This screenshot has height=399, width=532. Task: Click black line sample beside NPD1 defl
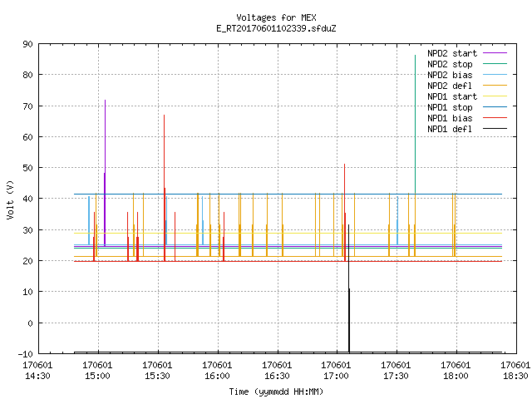tap(495, 129)
